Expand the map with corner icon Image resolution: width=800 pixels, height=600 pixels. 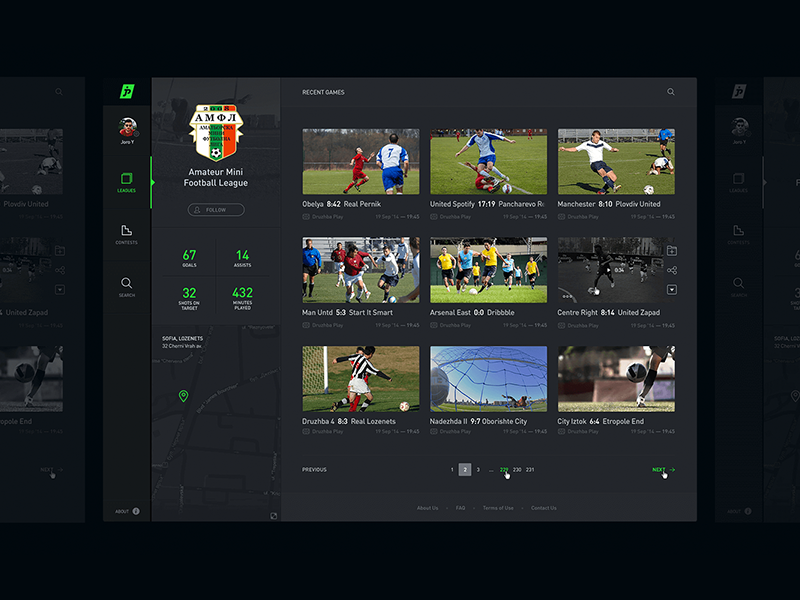point(273,516)
